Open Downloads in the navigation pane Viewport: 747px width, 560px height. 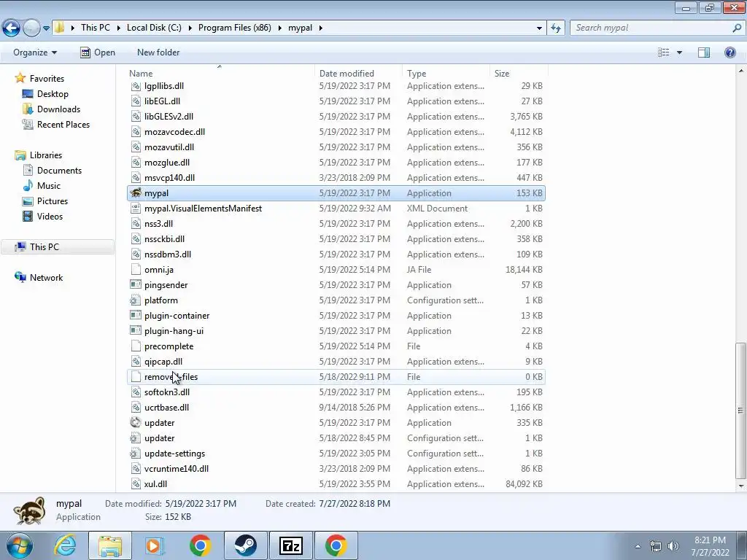coord(58,109)
